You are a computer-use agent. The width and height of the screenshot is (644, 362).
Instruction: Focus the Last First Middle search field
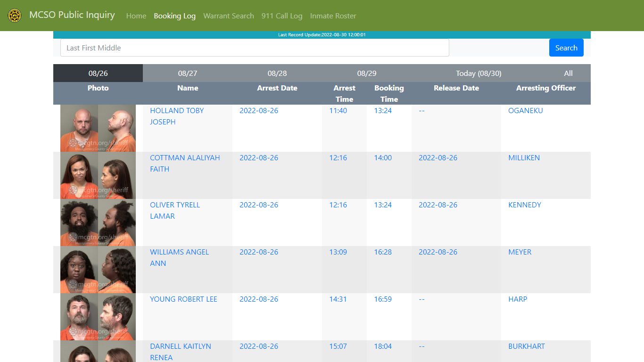tap(255, 48)
